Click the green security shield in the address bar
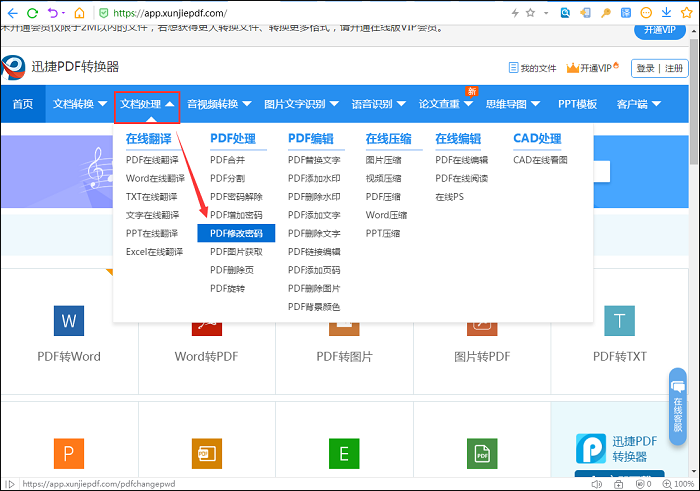The image size is (700, 491). tap(104, 13)
